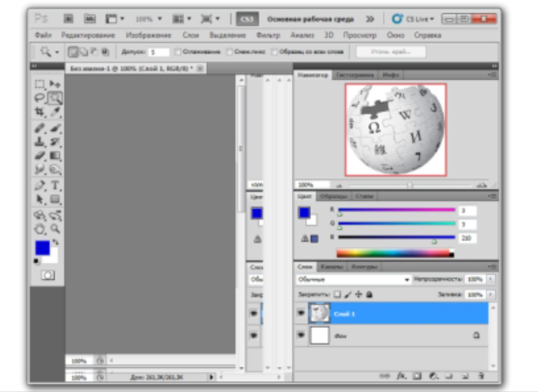The height and width of the screenshot is (392, 538).
Task: Select the Lasso tool
Action: (x=40, y=98)
